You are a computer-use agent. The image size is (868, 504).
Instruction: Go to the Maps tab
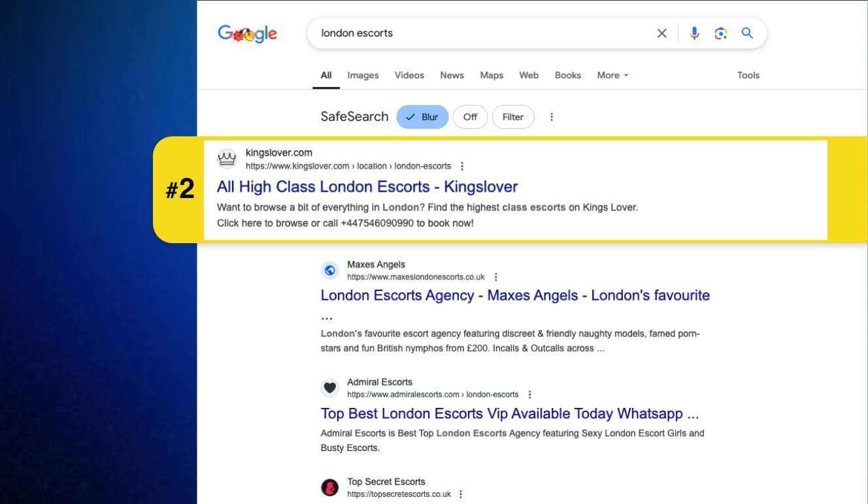pos(492,75)
